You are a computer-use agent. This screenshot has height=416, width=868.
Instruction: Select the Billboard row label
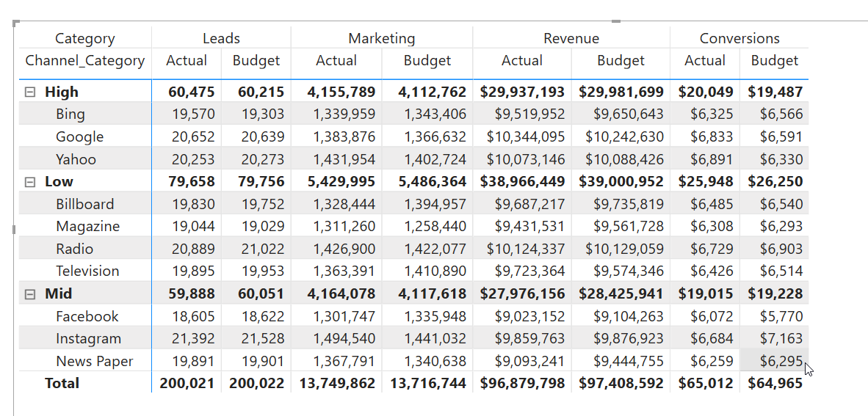coord(84,204)
